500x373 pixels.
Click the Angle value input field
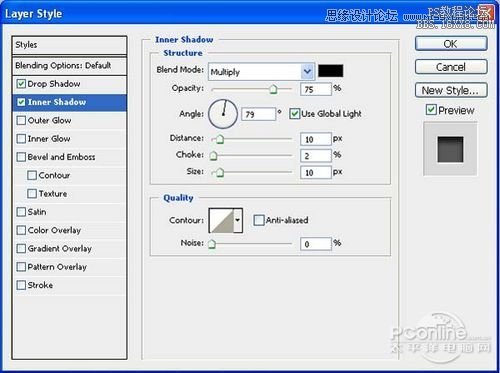point(258,114)
